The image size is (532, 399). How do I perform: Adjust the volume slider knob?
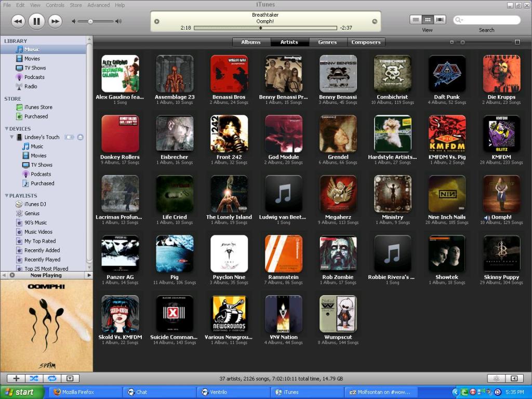[90, 21]
